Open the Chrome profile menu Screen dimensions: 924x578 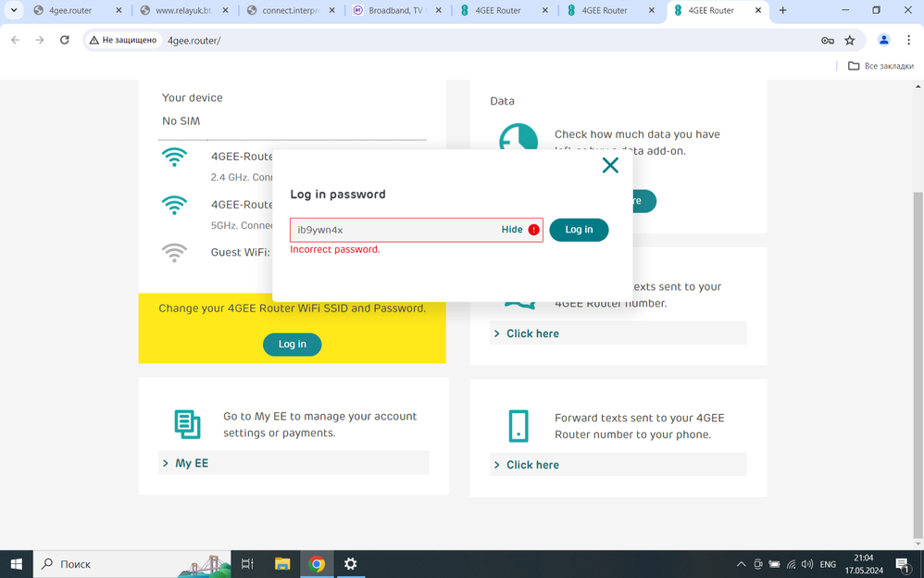click(x=883, y=40)
